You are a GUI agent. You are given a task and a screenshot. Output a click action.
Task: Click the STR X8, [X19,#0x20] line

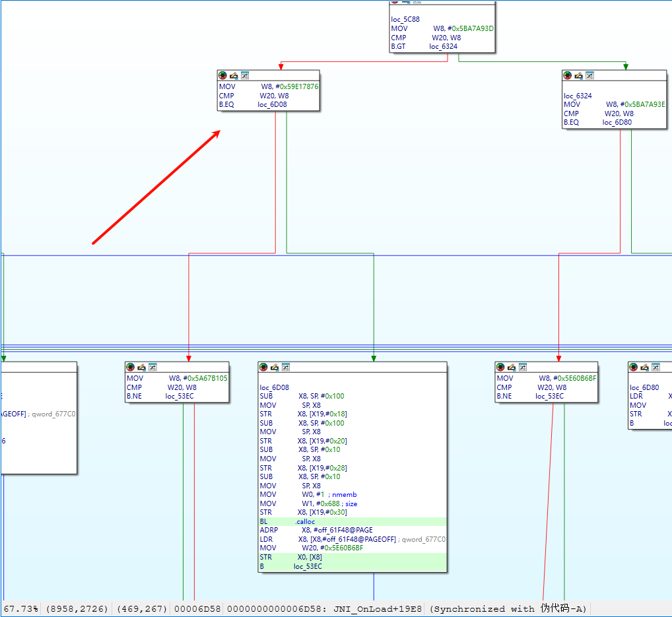point(303,441)
